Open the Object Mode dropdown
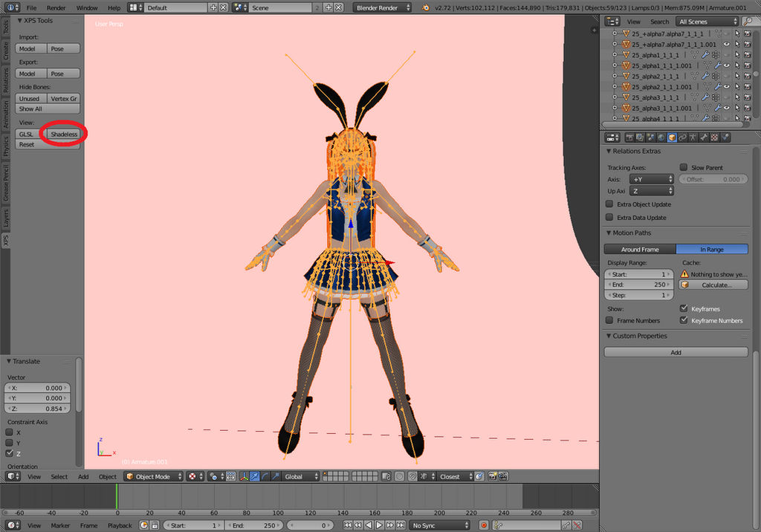761x532 pixels. [x=153, y=477]
